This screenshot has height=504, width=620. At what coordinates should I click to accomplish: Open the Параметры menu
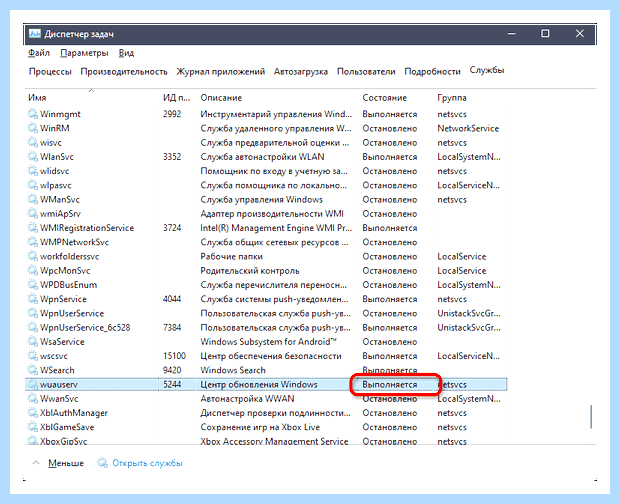coord(84,53)
